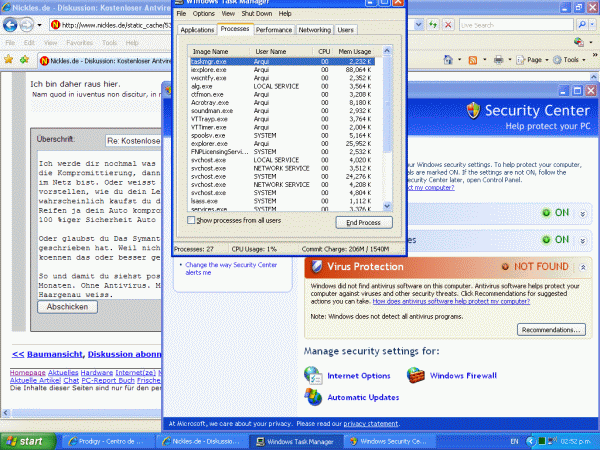Click the Nickles.de page favicon in address bar
The width and height of the screenshot is (600, 450).
pyautogui.click(x=55, y=25)
